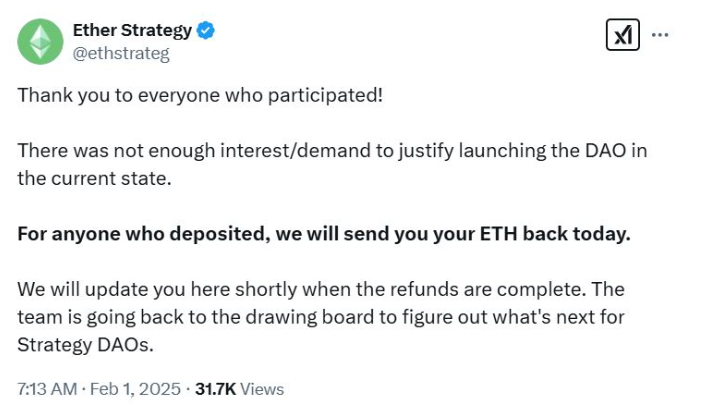Click the 31.7K view count
This screenshot has height=415, width=702.
(215, 389)
